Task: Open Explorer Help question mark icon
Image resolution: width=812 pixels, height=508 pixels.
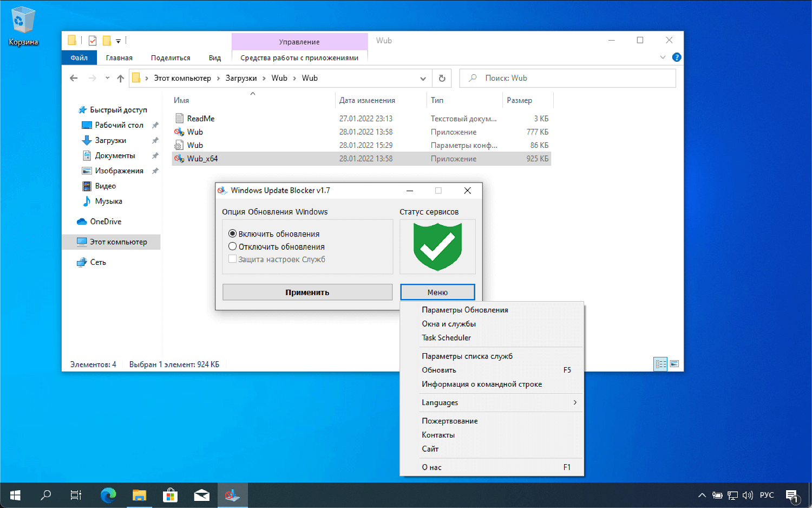Action: click(x=677, y=57)
